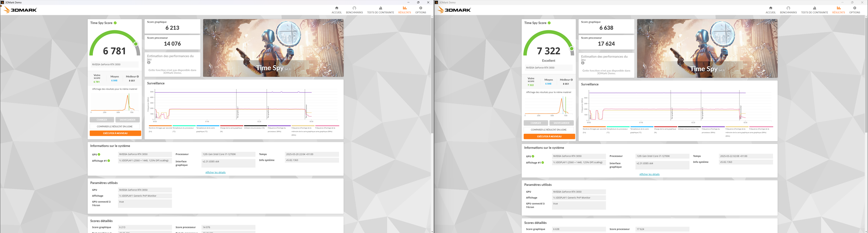Click info icon next to Meilleur, 6 781 window
Viewport: 868px width, 233px height.
point(137,77)
